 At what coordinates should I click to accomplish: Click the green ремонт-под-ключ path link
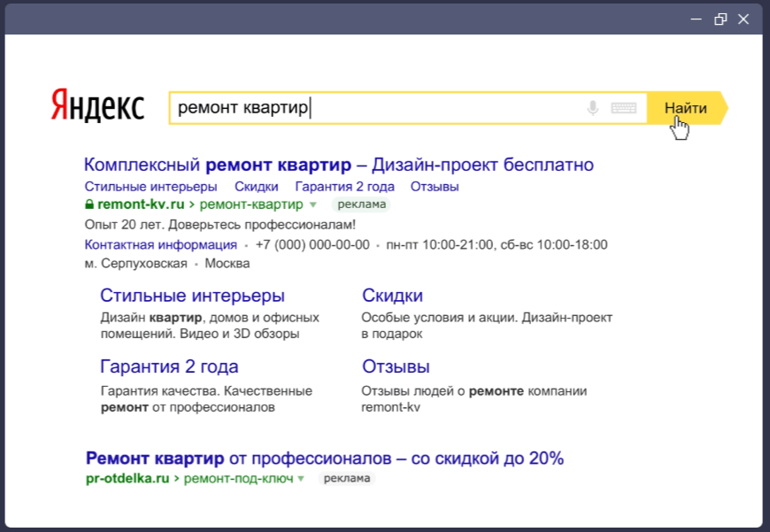(x=239, y=479)
